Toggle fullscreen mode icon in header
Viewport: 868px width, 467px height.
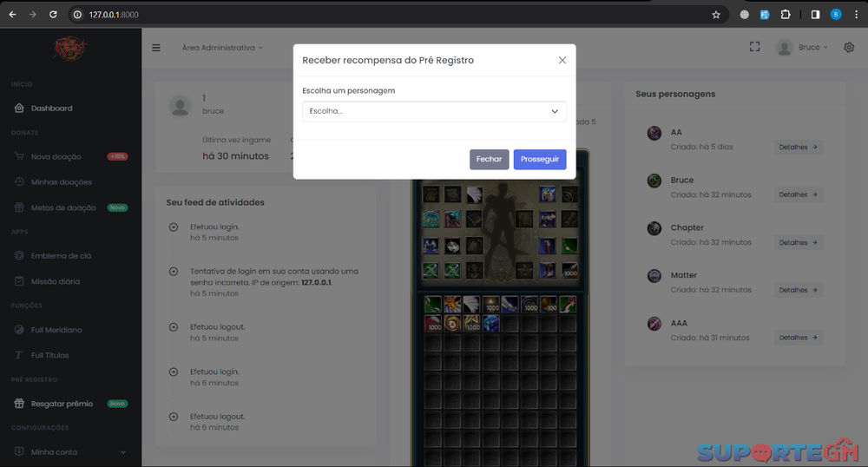pos(754,47)
